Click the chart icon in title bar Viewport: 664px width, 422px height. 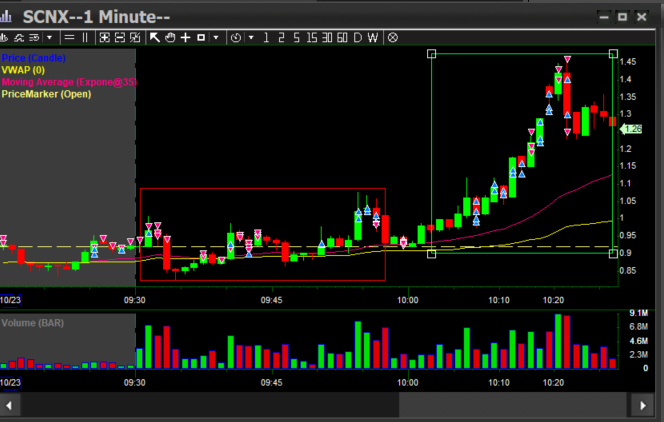click(6, 17)
